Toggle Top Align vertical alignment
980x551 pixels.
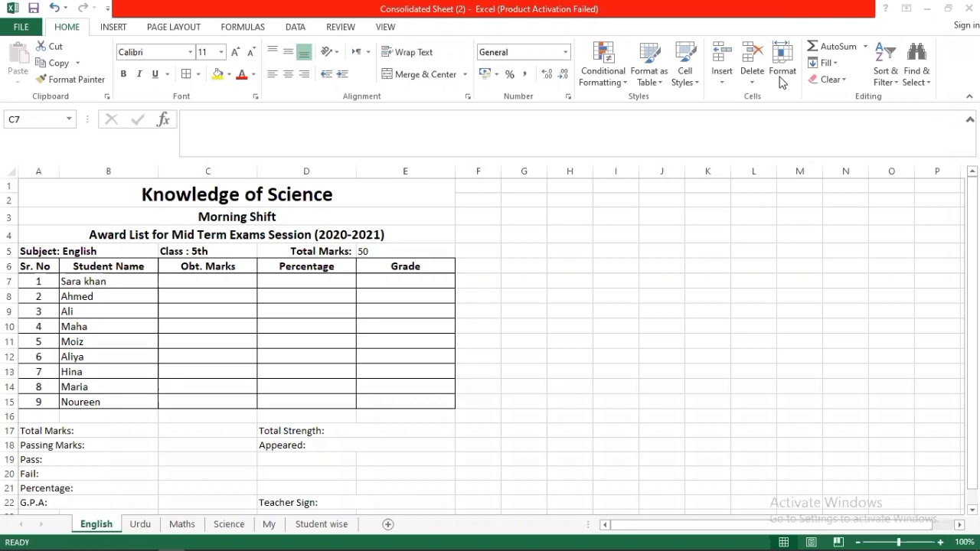(273, 52)
